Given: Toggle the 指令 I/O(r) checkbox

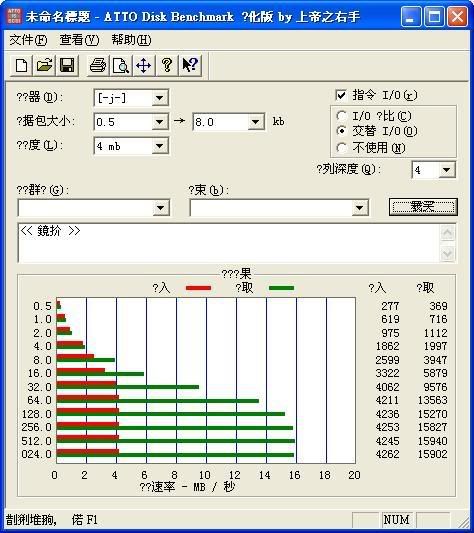Looking at the screenshot, I should click(341, 95).
